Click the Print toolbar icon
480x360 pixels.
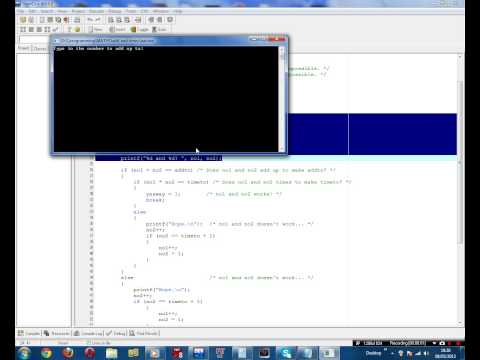point(77,20)
